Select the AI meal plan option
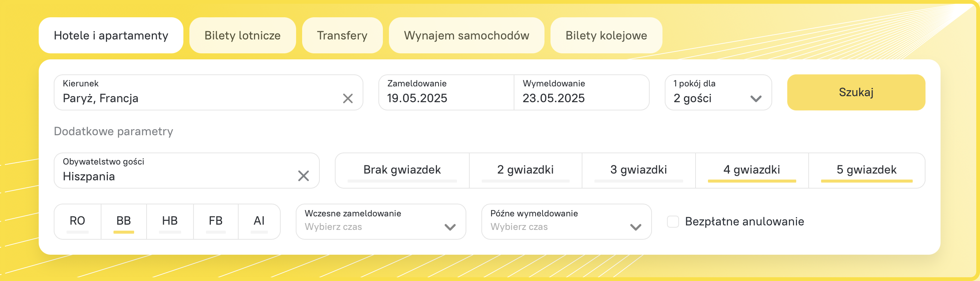Image resolution: width=980 pixels, height=281 pixels. tap(259, 221)
